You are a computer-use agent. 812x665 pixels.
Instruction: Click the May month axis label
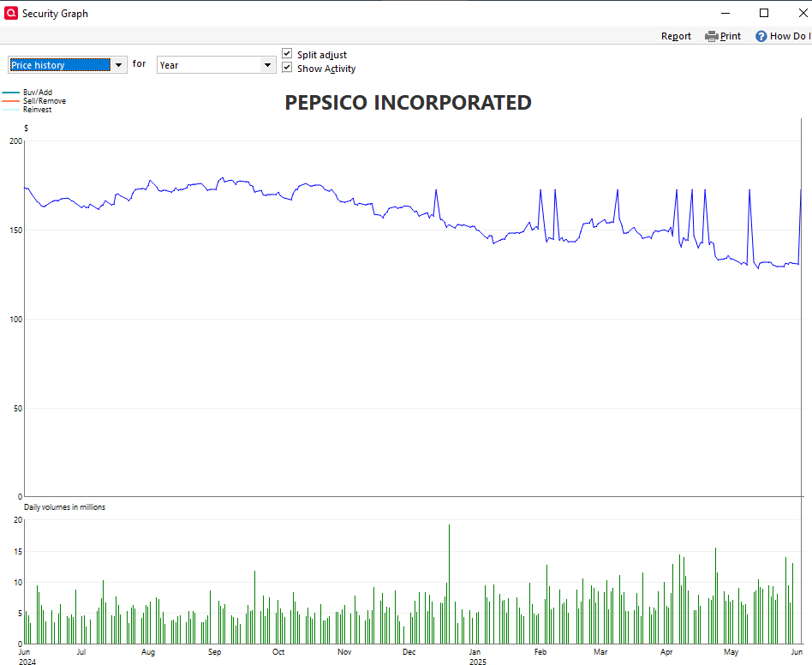coord(731,651)
